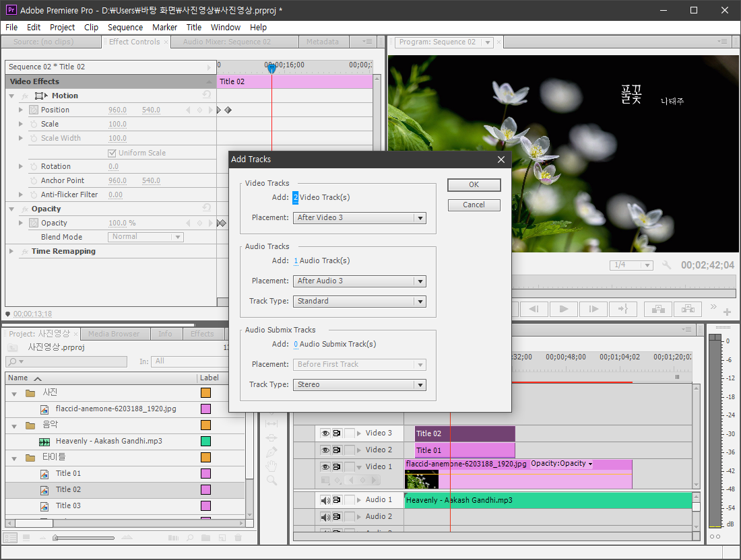The height and width of the screenshot is (560, 741).
Task: Toggle sync lock on Audio 1 track
Action: pos(337,500)
